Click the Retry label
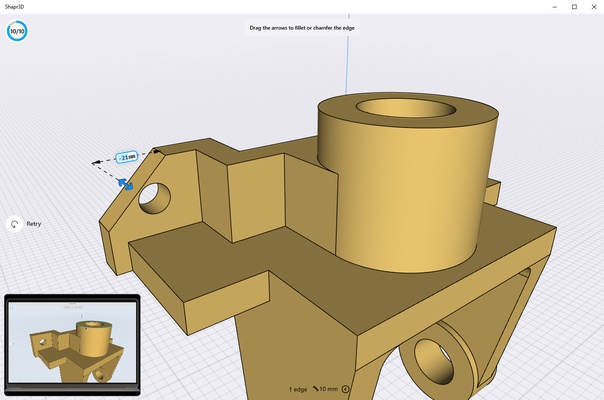The height and width of the screenshot is (400, 604). (x=34, y=224)
